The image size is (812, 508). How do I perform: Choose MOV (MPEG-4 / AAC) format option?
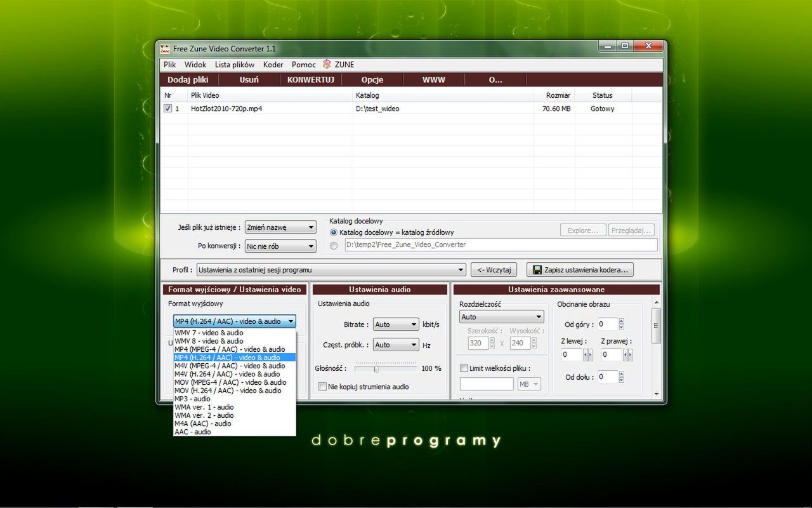pyautogui.click(x=235, y=382)
